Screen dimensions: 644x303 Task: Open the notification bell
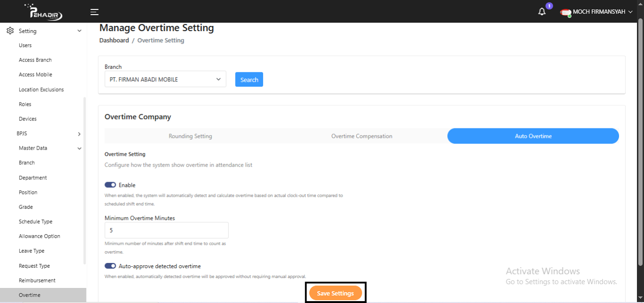542,12
